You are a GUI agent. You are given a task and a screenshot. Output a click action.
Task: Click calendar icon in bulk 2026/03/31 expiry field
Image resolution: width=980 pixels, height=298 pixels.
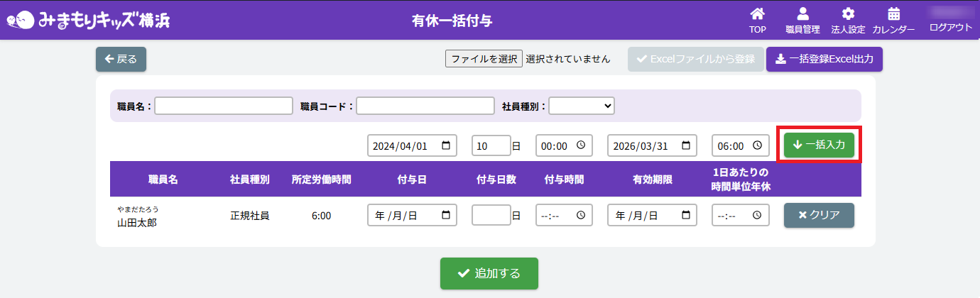coord(686,145)
